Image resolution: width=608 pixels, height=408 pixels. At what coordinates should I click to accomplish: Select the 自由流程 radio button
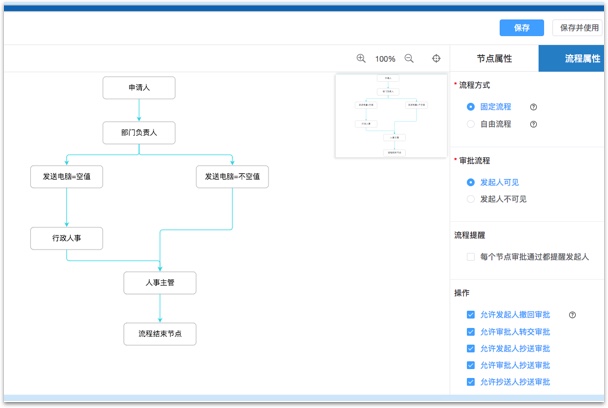[470, 124]
